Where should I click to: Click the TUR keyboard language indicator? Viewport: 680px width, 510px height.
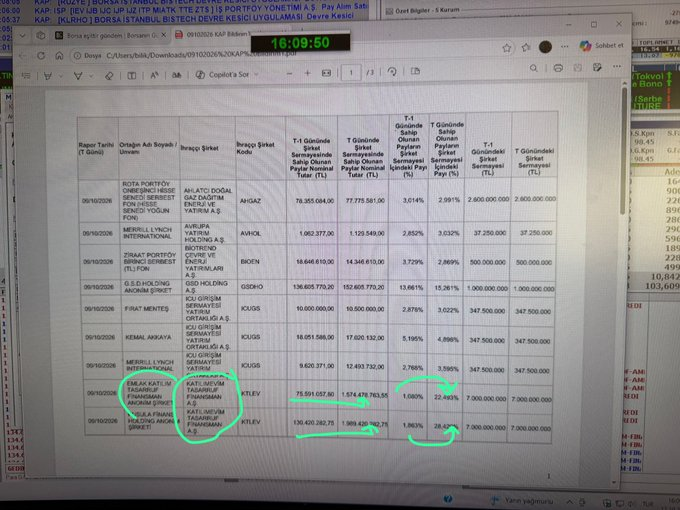click(647, 503)
